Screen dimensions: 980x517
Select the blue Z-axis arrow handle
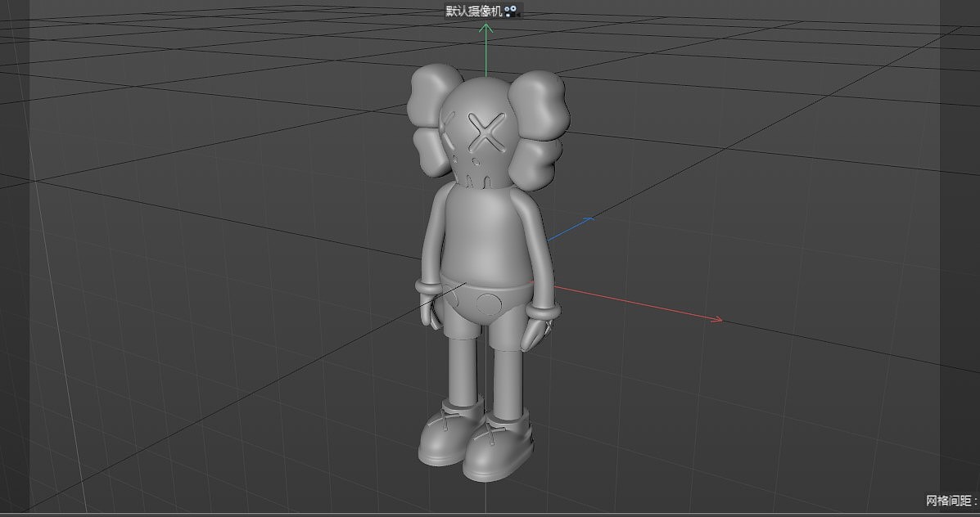click(x=588, y=220)
